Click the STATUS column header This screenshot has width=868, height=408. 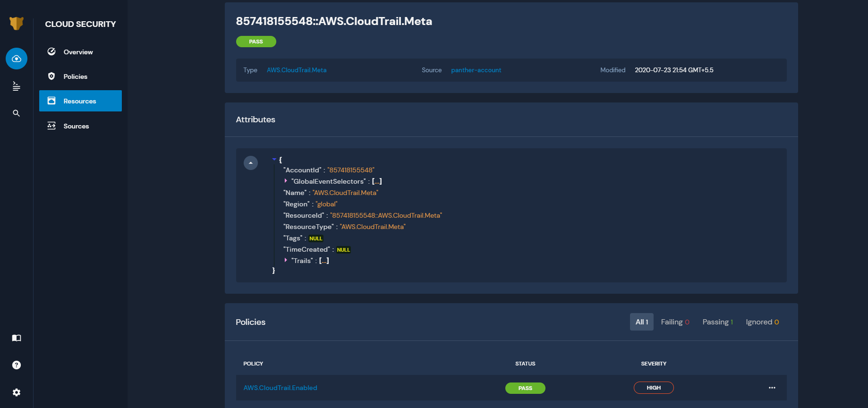click(525, 364)
